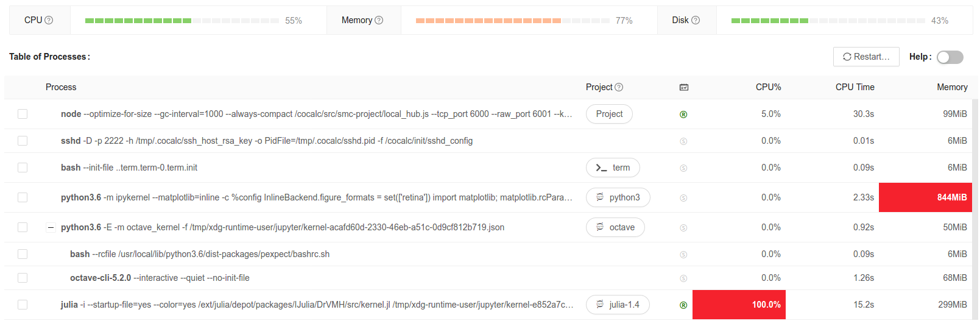The image size is (980, 329).
Task: Open the julia-1.4 kernel button
Action: (x=618, y=305)
